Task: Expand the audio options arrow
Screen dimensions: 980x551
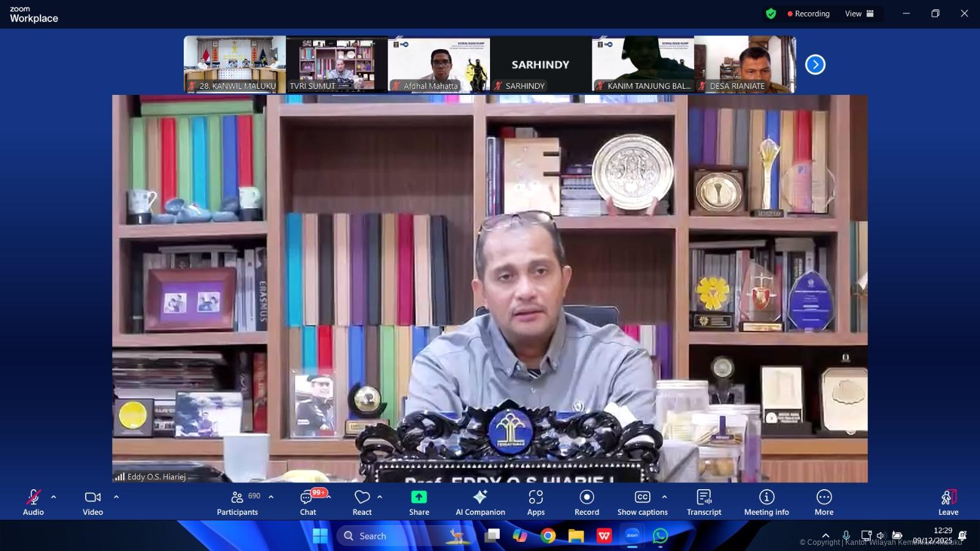Action: [54, 497]
